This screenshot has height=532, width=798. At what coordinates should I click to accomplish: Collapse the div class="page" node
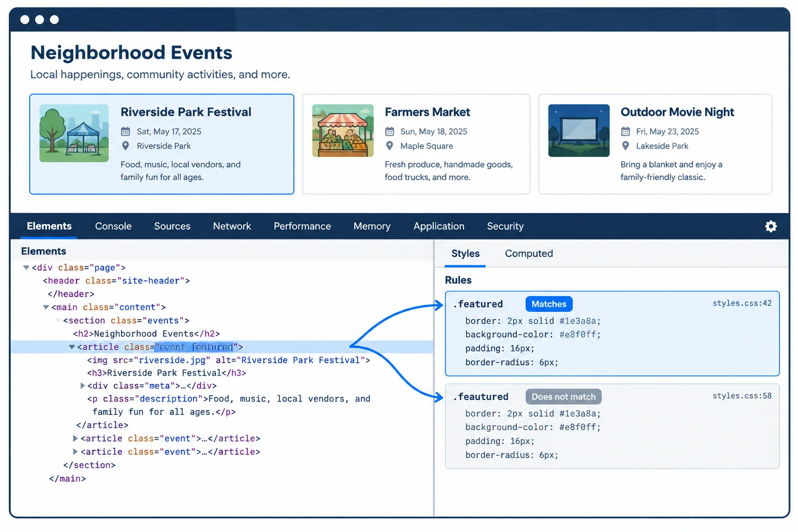pos(26,268)
